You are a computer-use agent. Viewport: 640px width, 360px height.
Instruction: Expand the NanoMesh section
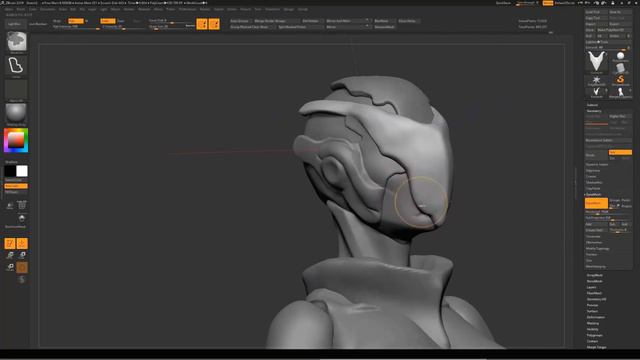tap(594, 281)
